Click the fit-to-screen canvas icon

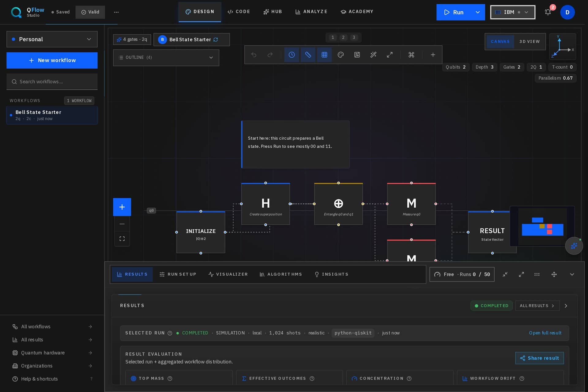coord(122,239)
